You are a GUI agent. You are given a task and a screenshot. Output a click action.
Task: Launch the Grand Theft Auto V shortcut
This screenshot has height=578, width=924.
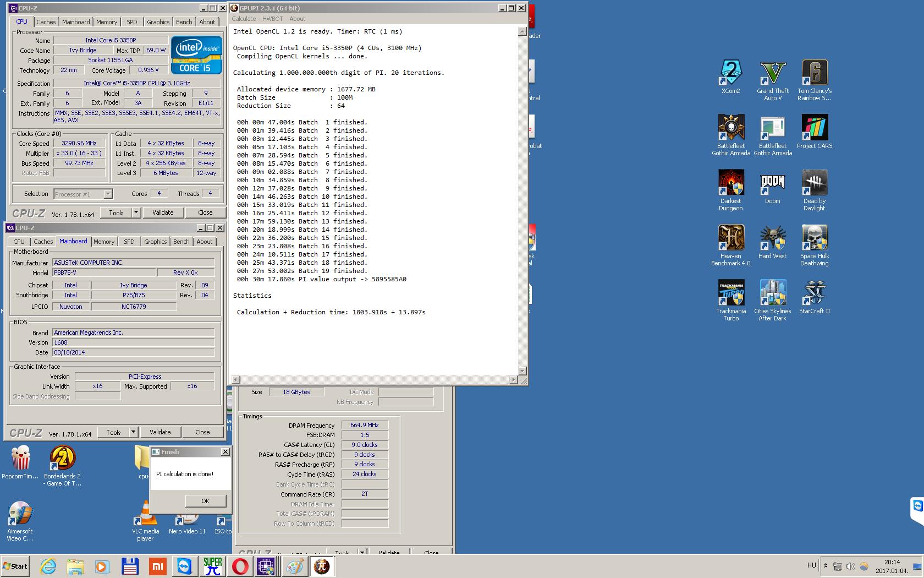tap(773, 80)
